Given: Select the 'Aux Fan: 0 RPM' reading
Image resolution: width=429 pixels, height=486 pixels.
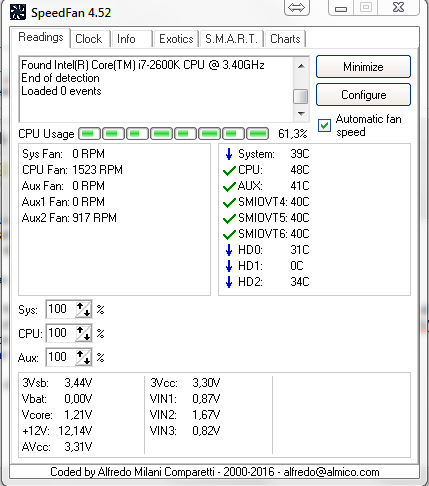Looking at the screenshot, I should [x=63, y=186].
